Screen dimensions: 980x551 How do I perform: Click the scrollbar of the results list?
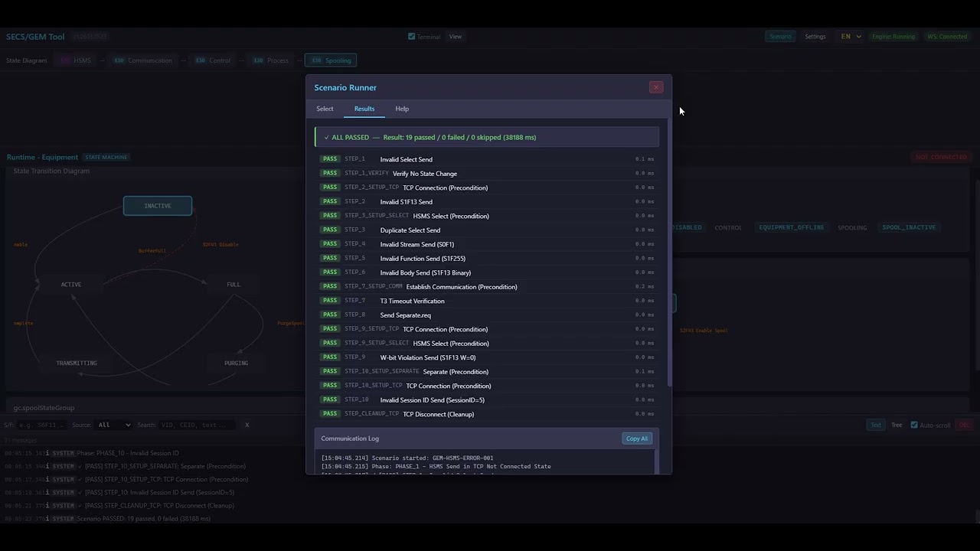(x=670, y=253)
